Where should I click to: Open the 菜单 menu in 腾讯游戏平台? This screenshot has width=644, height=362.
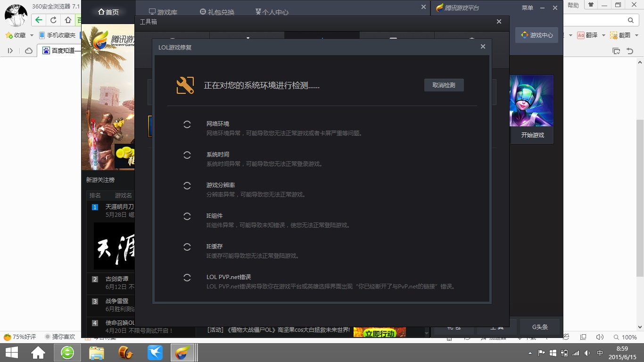coord(528,8)
